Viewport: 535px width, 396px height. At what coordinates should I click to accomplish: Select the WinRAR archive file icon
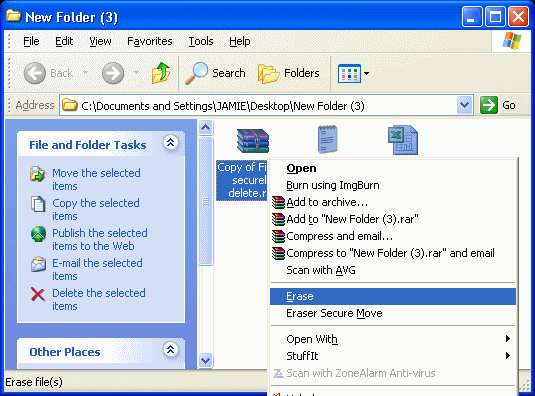tap(253, 141)
